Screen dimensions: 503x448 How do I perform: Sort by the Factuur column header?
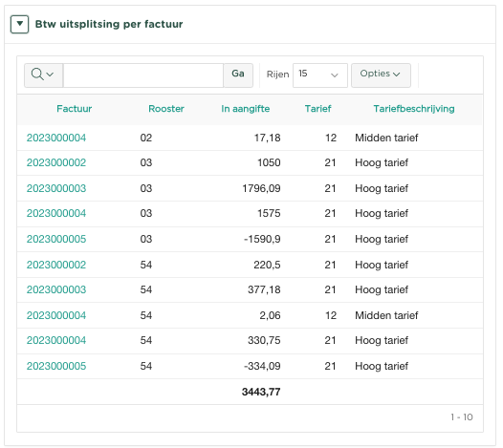[74, 109]
